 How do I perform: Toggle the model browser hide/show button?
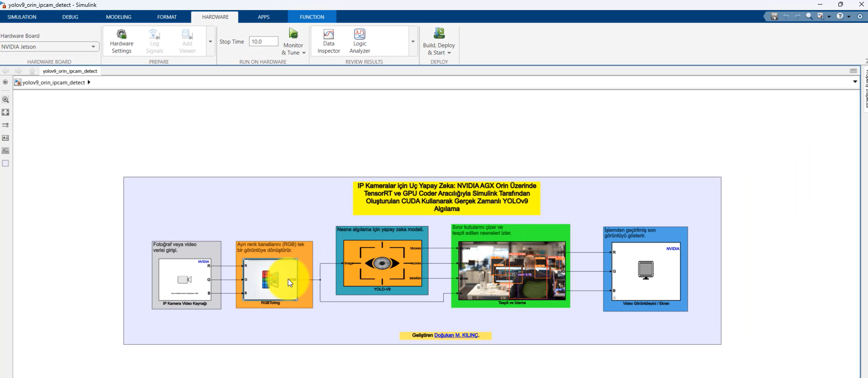coord(5,82)
